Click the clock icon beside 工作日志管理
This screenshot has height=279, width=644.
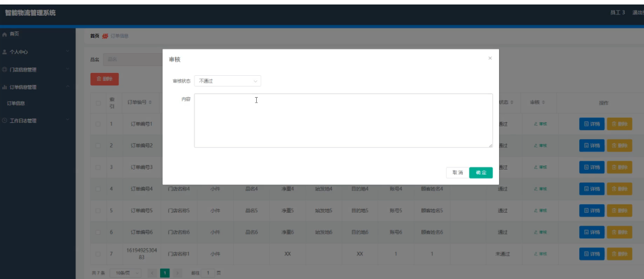(x=4, y=121)
